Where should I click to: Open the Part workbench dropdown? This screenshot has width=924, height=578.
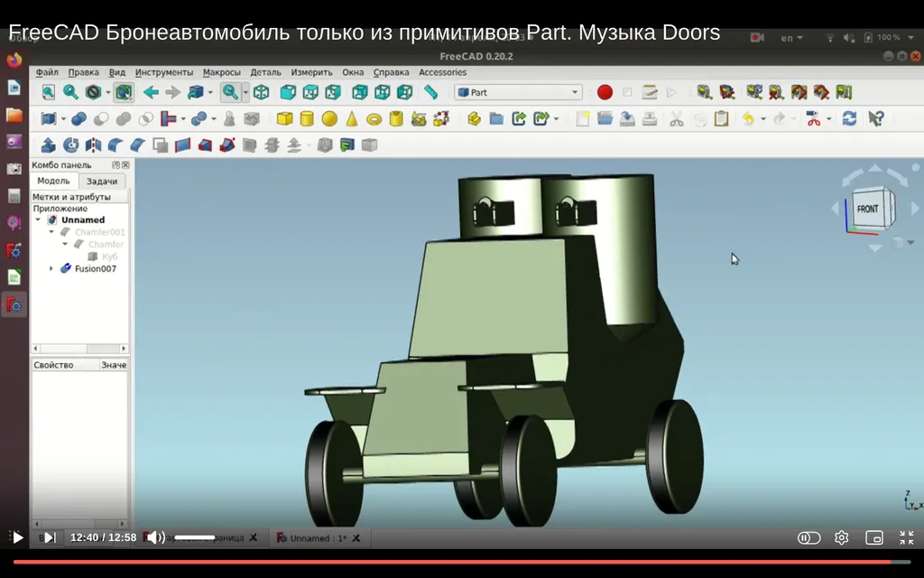point(575,92)
